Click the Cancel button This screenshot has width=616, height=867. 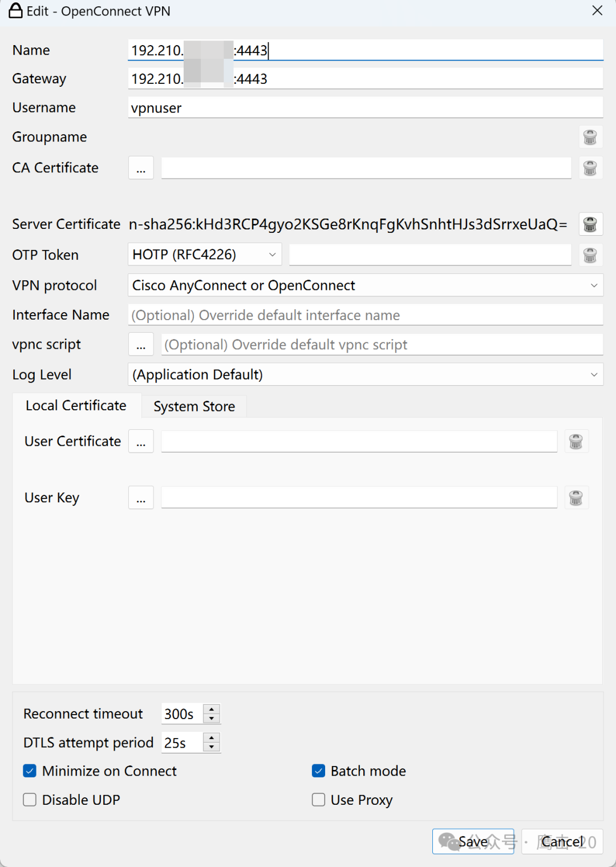coord(562,841)
